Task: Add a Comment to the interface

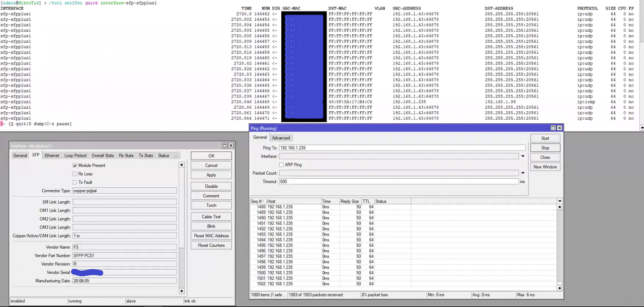Action: coord(211,196)
